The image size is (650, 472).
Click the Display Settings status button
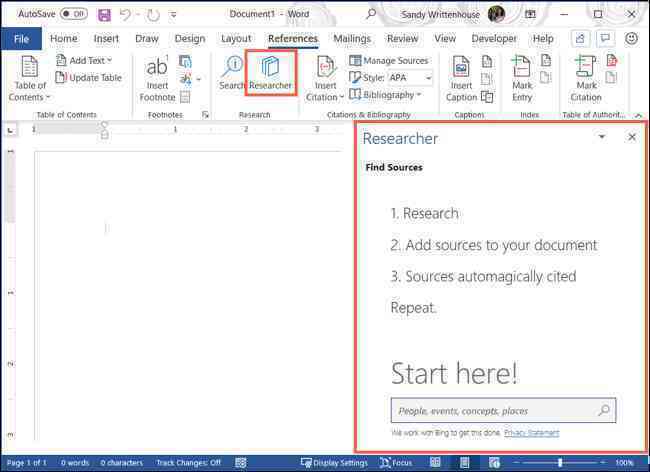click(x=334, y=462)
